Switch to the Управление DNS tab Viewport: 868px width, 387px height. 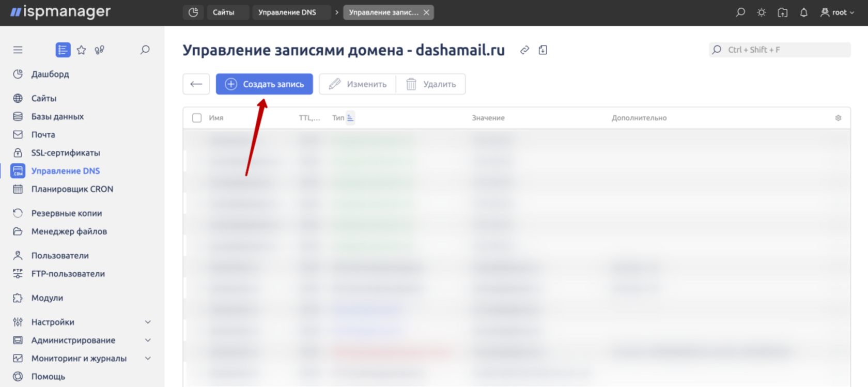[x=287, y=12]
